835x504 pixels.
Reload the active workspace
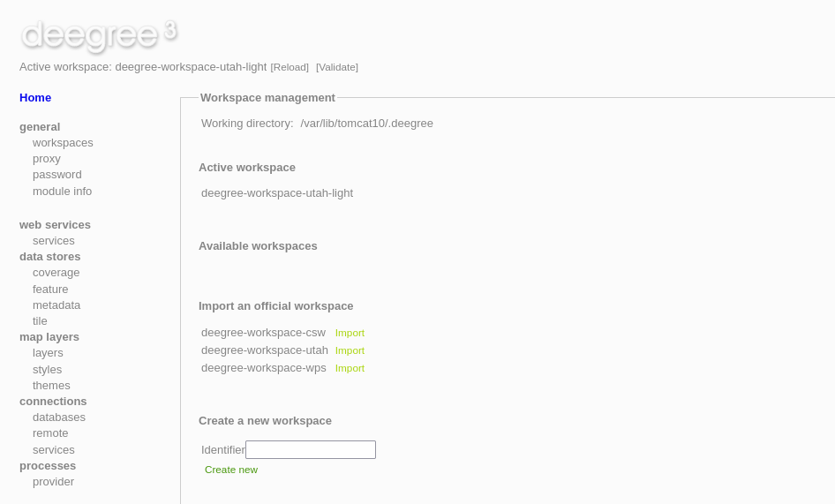tap(290, 67)
